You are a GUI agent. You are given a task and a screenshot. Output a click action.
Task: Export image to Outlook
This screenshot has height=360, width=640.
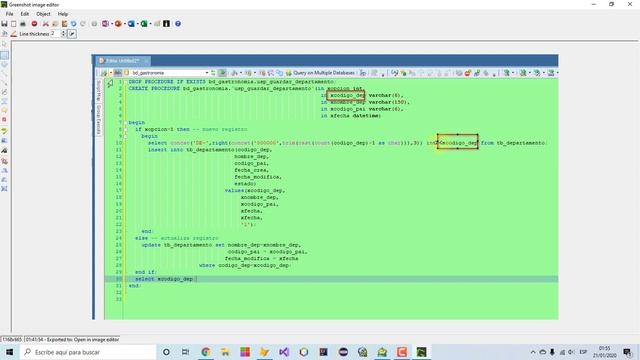click(x=131, y=24)
